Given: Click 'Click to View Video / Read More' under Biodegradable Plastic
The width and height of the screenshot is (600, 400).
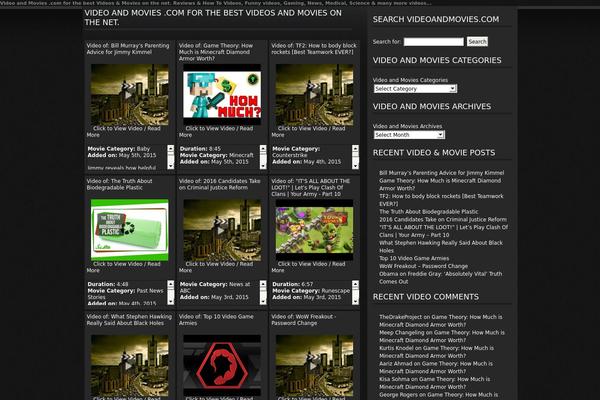Looking at the screenshot, I should [124, 267].
